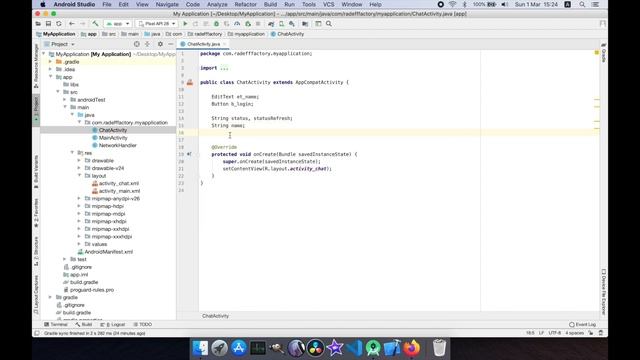Click the Scroll from Source target icon
Screen dimensions: 640x360
(137, 44)
